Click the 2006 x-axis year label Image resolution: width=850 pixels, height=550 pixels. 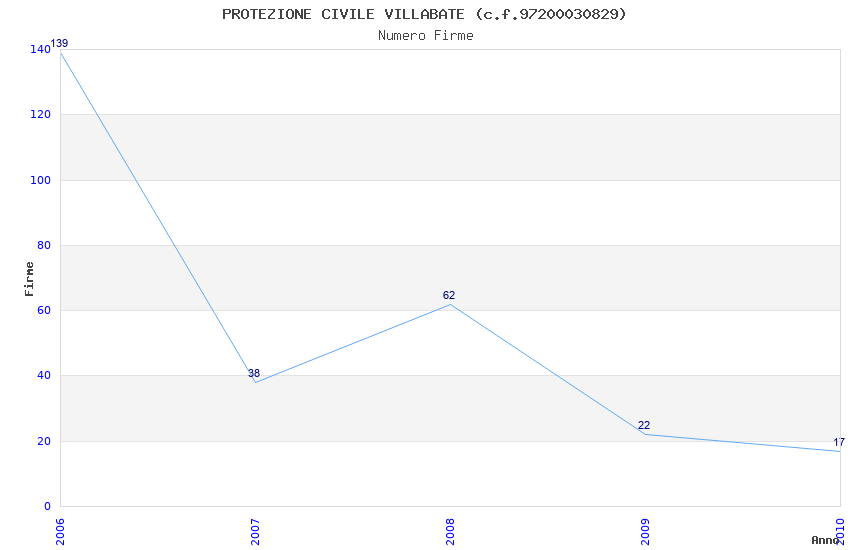(60, 530)
